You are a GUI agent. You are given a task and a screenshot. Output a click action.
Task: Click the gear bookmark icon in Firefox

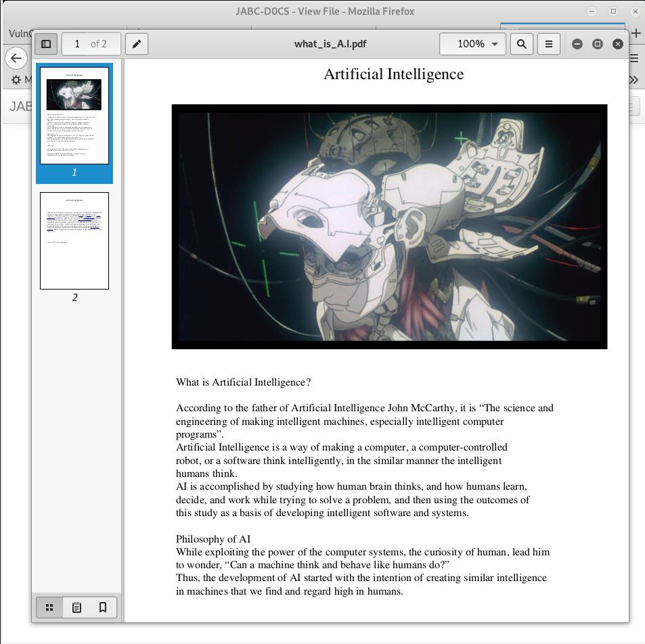point(16,80)
